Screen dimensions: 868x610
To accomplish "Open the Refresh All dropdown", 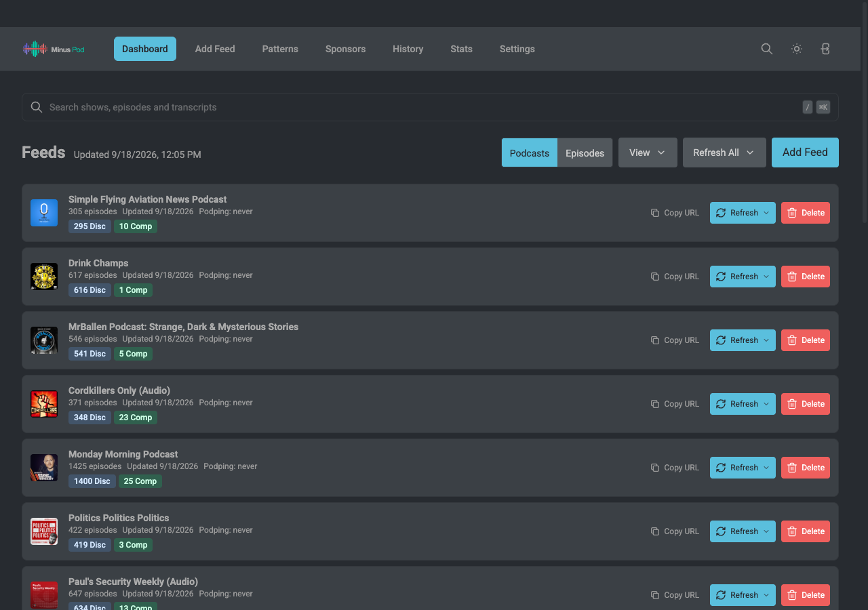I will tap(724, 152).
